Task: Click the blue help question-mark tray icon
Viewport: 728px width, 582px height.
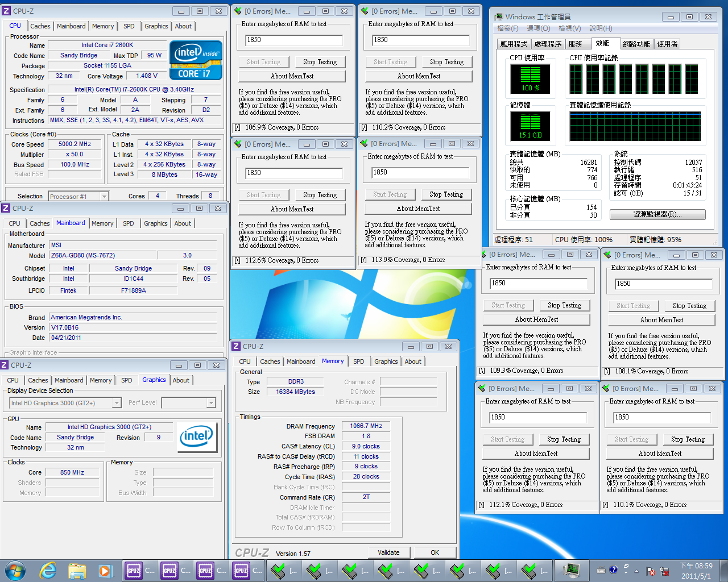Action: tap(613, 570)
